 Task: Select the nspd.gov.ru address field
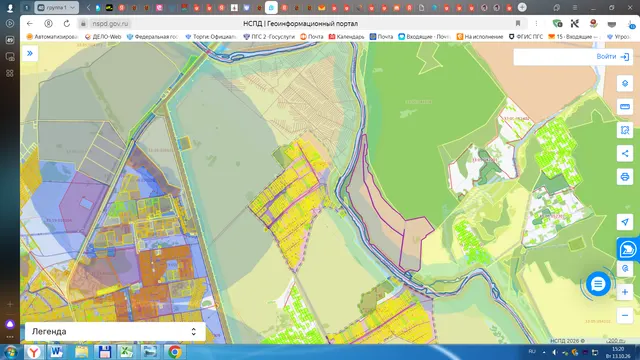pos(110,24)
